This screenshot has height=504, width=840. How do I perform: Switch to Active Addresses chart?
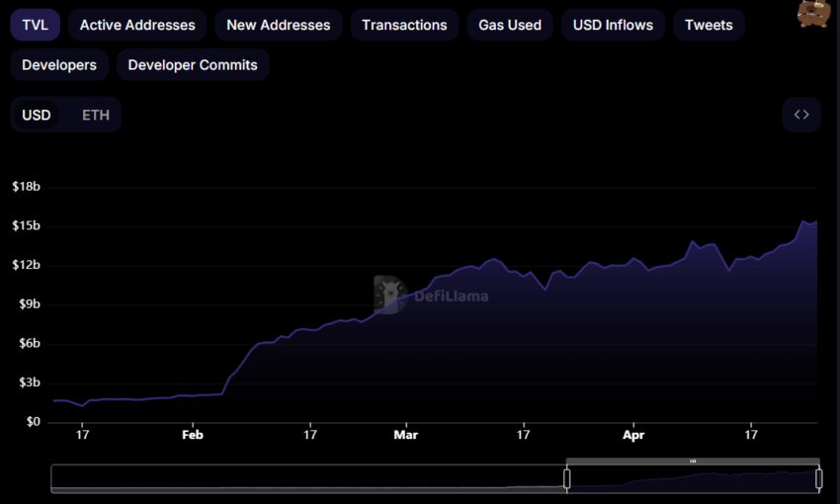pos(137,25)
